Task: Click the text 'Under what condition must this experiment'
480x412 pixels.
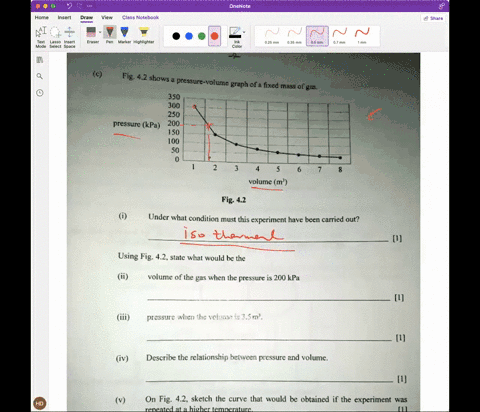Action: click(x=217, y=219)
